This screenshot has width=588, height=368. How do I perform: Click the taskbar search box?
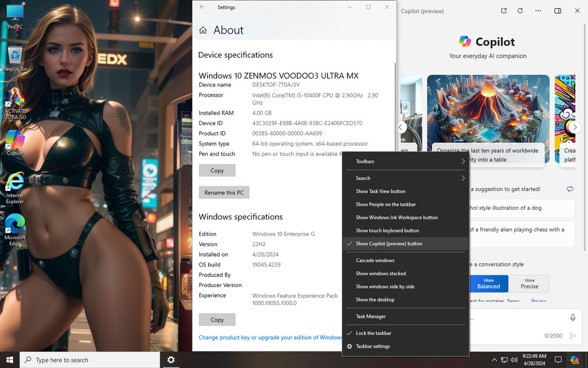[90, 360]
